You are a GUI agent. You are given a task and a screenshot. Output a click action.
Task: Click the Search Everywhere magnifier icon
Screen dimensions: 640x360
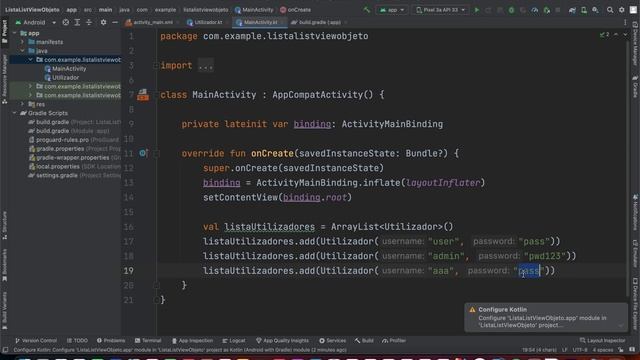(x=610, y=10)
